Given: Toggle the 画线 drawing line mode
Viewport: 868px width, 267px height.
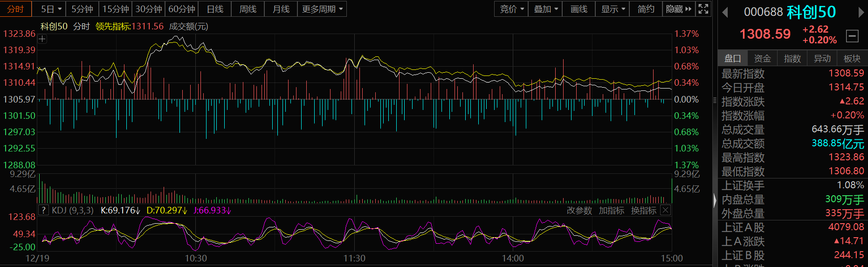Looking at the screenshot, I should coord(579,9).
